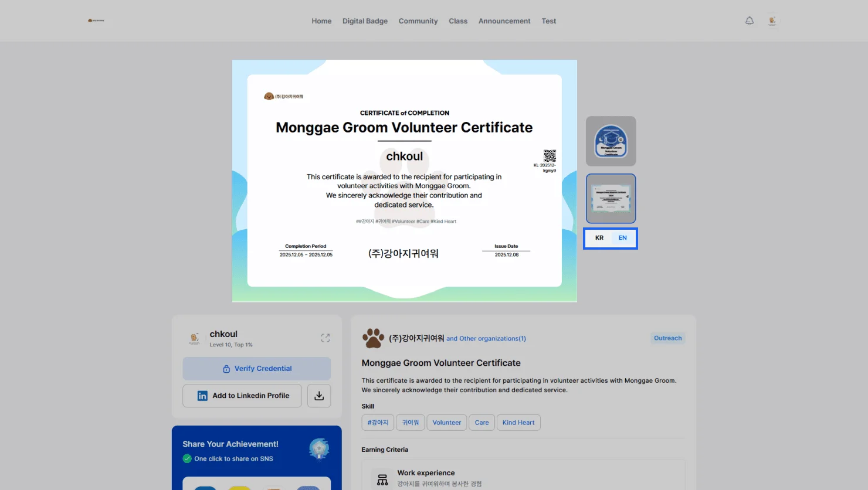The height and width of the screenshot is (490, 868).
Task: Click Add to Linkedin Profile button
Action: tap(242, 396)
